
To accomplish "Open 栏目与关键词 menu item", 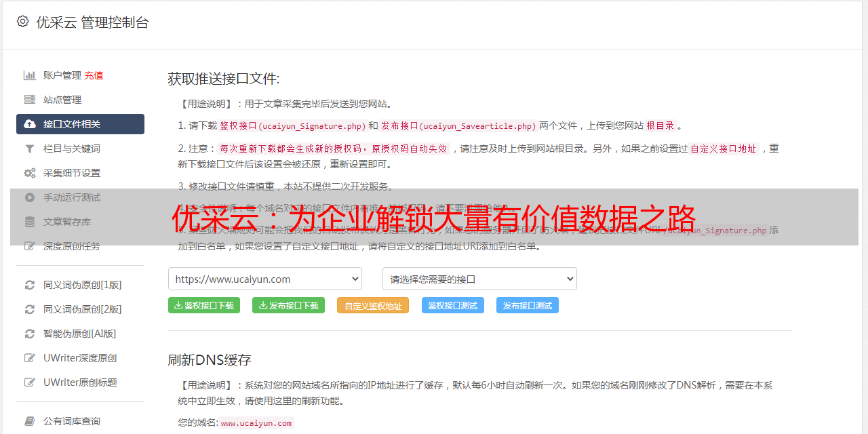I will pyautogui.click(x=80, y=149).
